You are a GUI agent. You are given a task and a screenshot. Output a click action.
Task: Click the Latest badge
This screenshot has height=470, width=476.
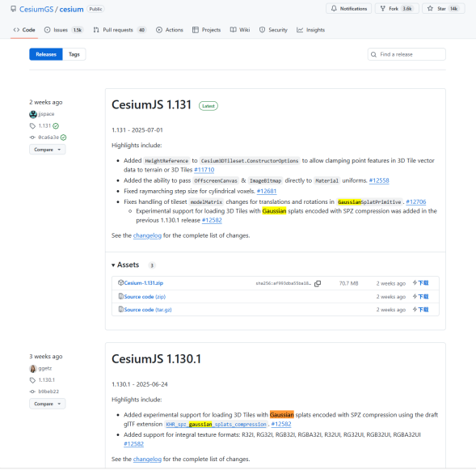[x=209, y=106]
